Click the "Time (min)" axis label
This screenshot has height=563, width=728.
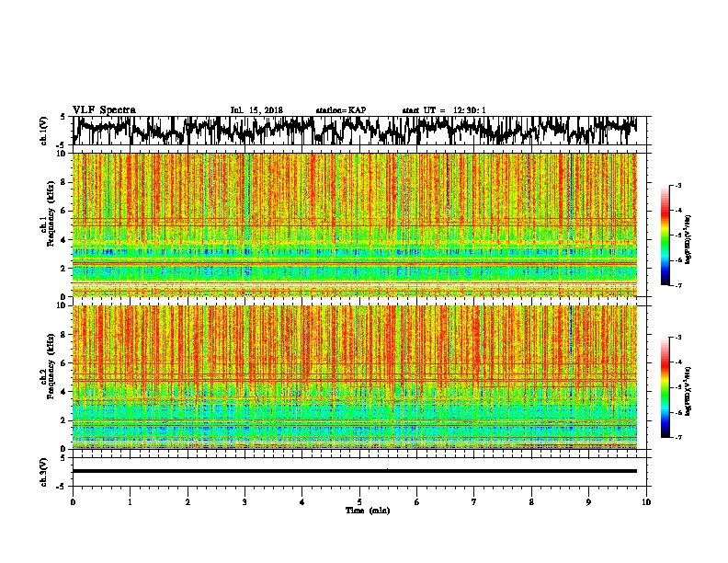click(368, 511)
